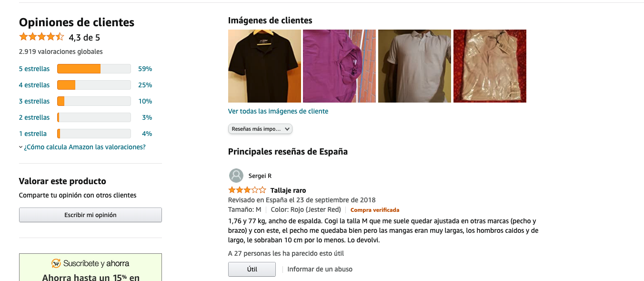Filter reviews by 4 estrellas

(34, 85)
